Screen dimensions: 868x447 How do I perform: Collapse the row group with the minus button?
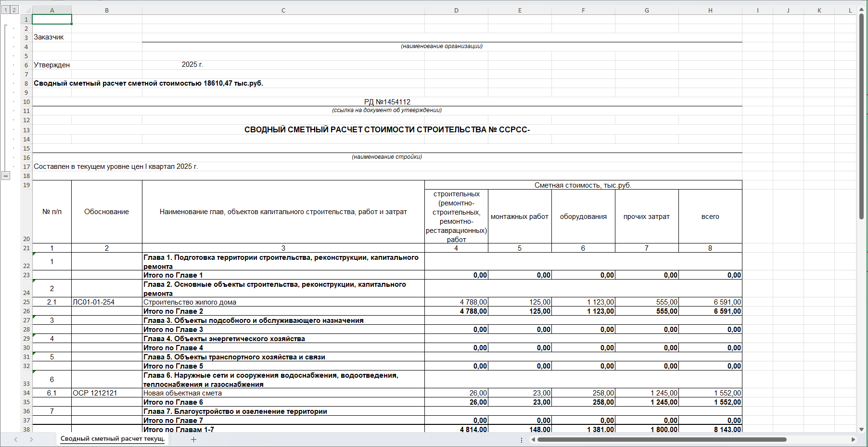6,176
